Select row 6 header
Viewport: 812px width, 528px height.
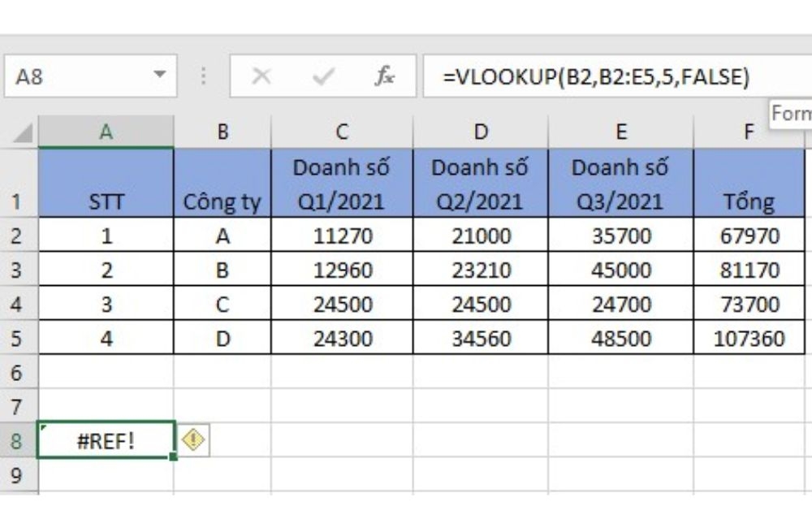pos(19,372)
